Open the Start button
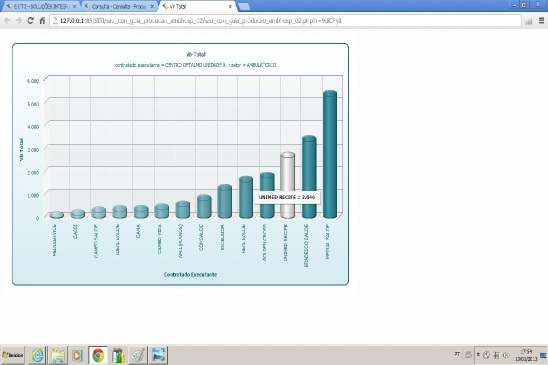Viewport: 548px width, 365px height. [x=13, y=355]
